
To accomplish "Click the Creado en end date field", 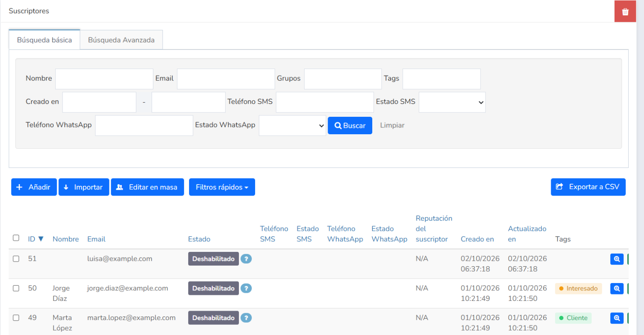I will [189, 102].
